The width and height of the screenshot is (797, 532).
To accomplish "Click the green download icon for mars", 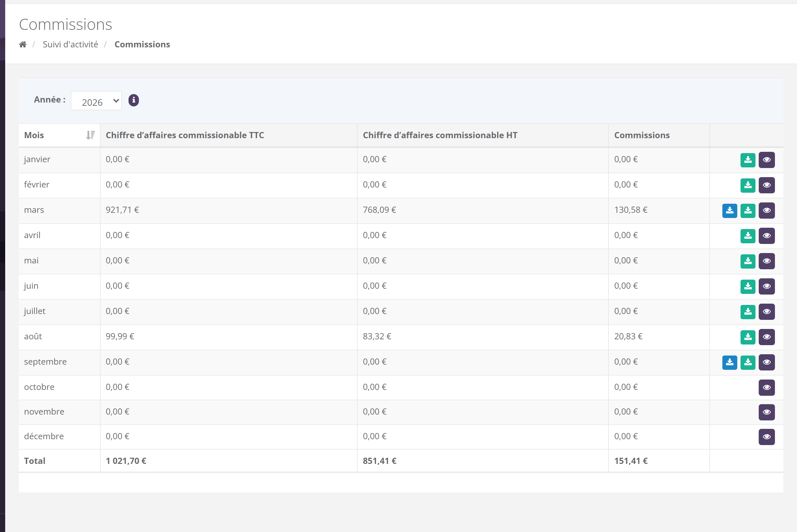I will [x=748, y=210].
